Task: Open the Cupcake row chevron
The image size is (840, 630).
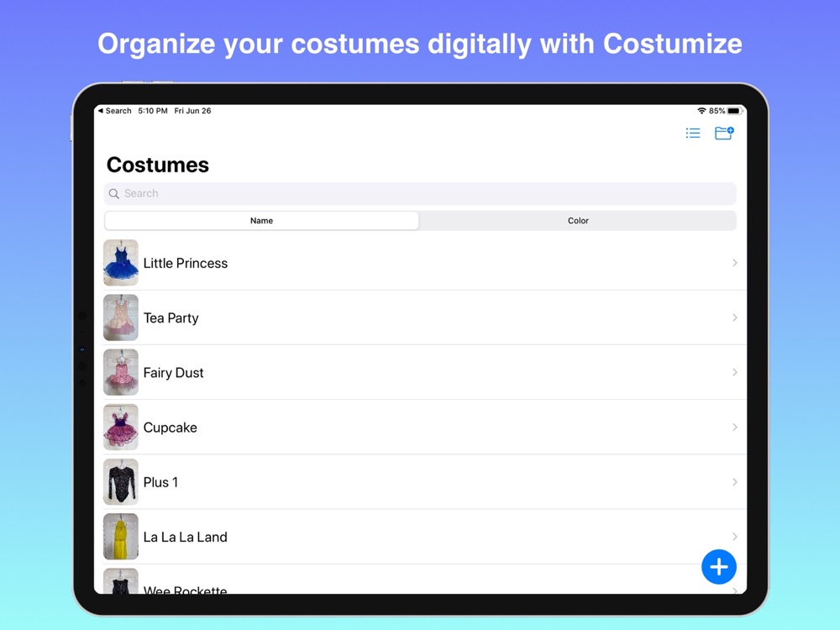Action: click(x=734, y=427)
